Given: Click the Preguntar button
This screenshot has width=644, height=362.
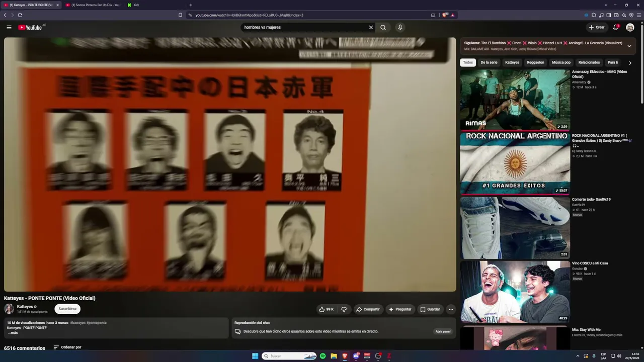Looking at the screenshot, I should 400,309.
